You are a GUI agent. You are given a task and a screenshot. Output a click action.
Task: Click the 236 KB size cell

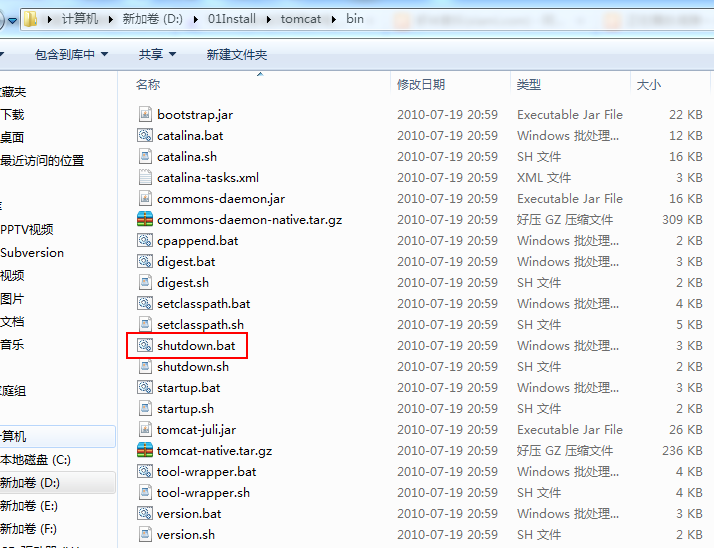point(682,451)
